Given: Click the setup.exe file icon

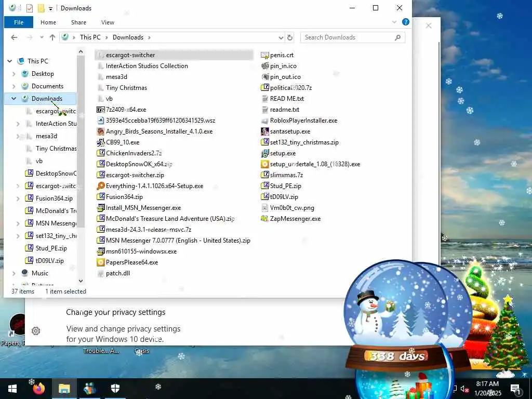Looking at the screenshot, I should pyautogui.click(x=265, y=153).
